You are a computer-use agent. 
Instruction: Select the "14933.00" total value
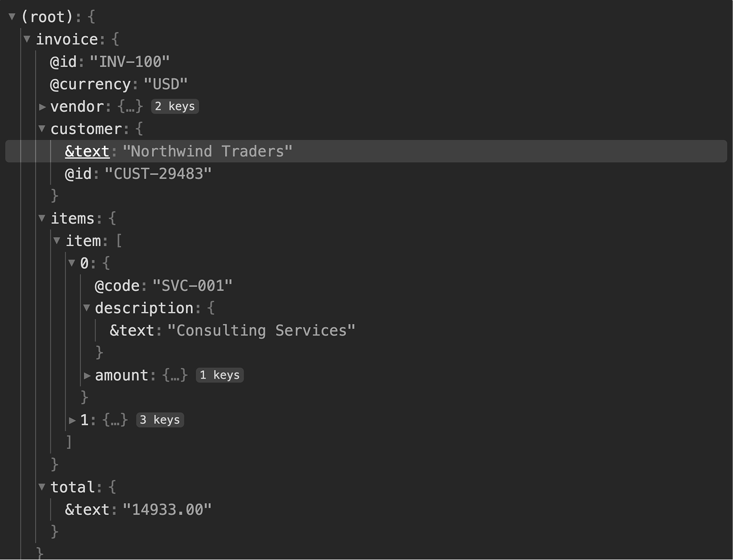[x=167, y=510]
